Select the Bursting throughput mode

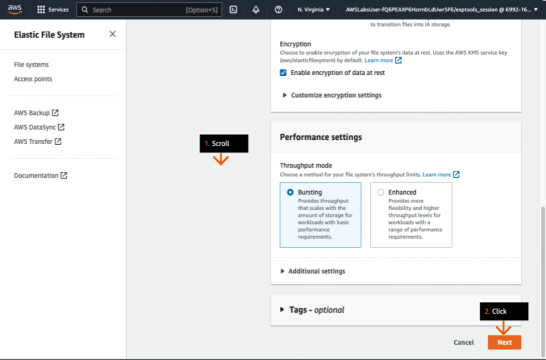[x=290, y=192]
